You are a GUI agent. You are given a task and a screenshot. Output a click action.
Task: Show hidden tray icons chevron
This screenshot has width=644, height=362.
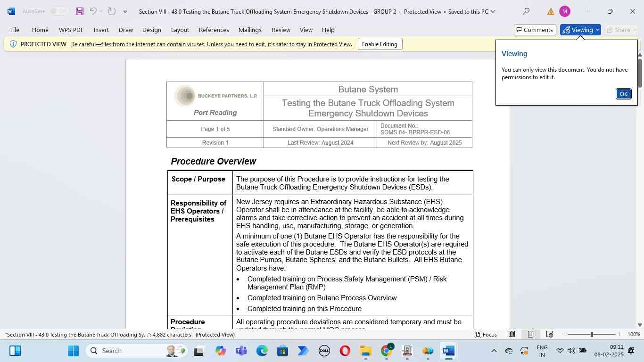(x=494, y=351)
